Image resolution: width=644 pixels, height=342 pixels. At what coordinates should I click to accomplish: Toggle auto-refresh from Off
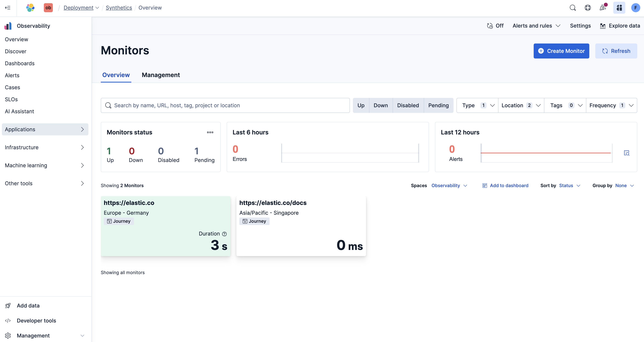(495, 26)
